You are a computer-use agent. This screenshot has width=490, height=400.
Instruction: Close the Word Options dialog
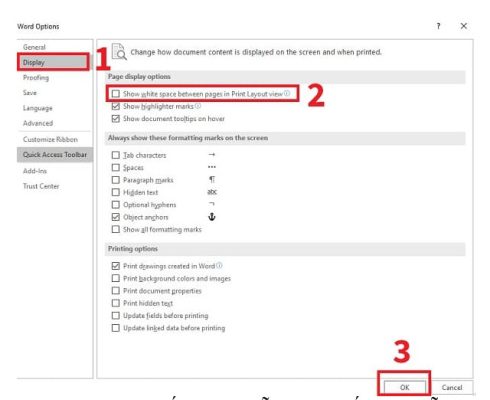[x=464, y=26]
